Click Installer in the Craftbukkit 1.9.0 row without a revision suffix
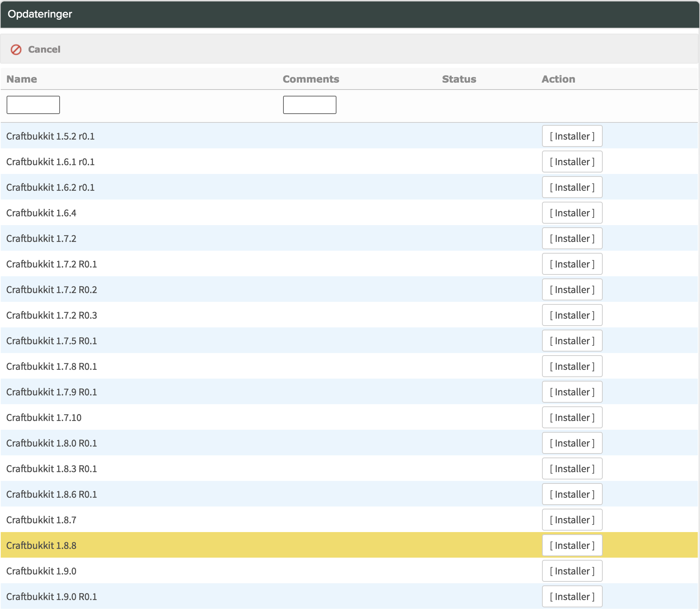 click(x=572, y=571)
